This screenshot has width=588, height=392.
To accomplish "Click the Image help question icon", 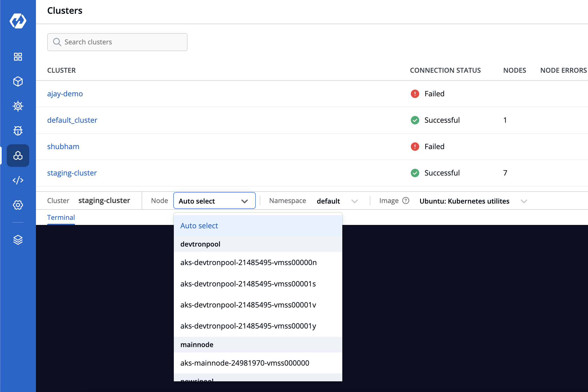I will 405,200.
